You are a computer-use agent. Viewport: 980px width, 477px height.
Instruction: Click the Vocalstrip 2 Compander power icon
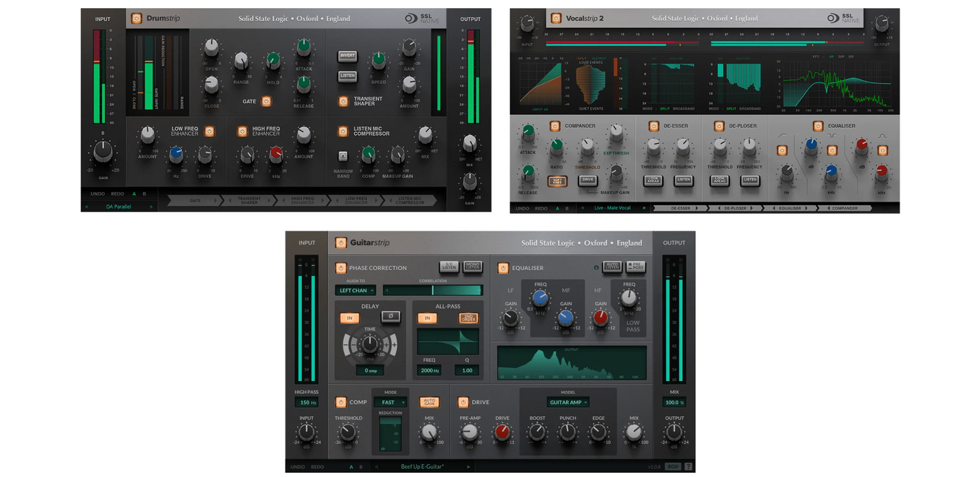pos(555,126)
